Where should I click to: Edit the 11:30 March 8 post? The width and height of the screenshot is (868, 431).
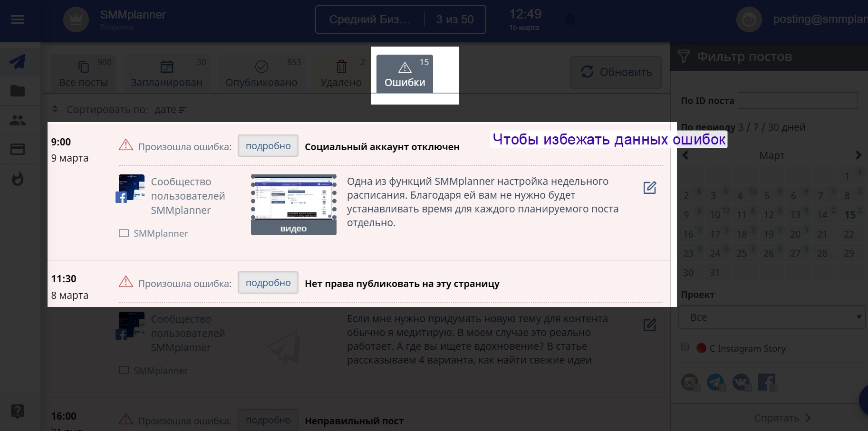click(x=650, y=325)
